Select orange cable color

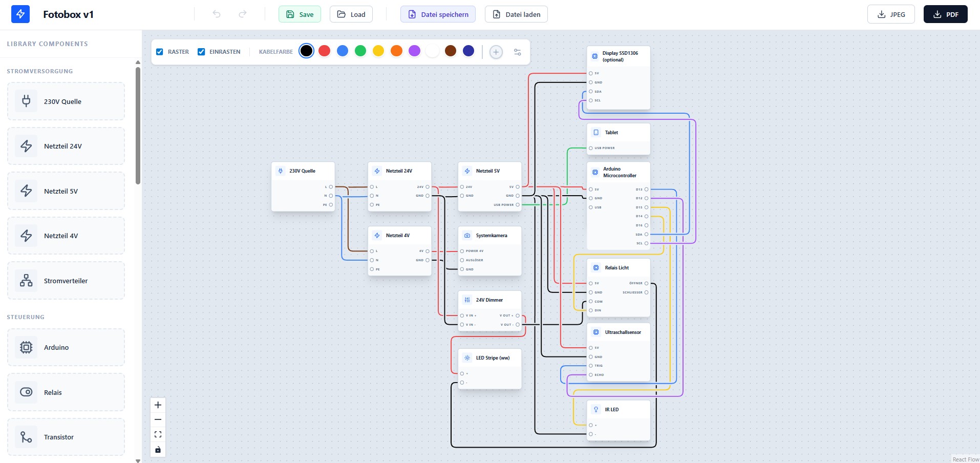tap(396, 51)
